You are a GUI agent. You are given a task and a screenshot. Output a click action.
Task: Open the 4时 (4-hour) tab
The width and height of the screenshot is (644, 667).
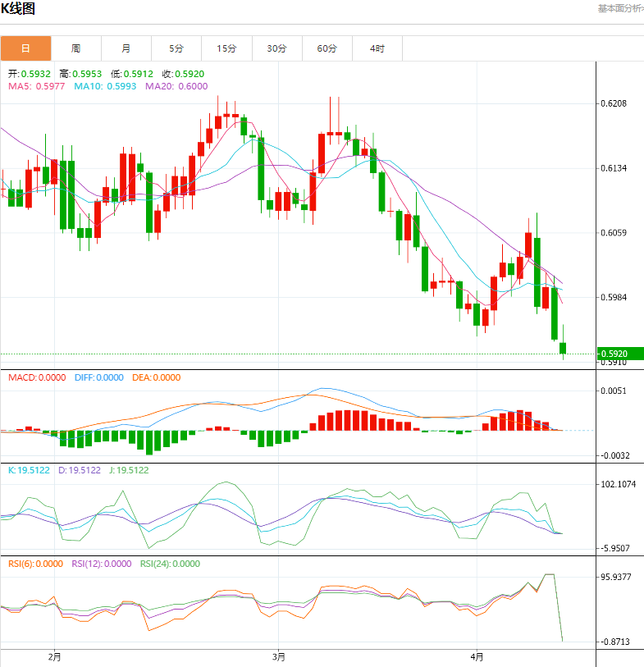tap(377, 49)
